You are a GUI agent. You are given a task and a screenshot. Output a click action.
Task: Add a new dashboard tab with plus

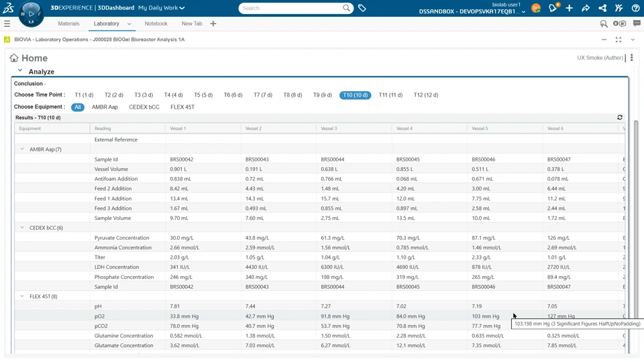[x=213, y=24]
